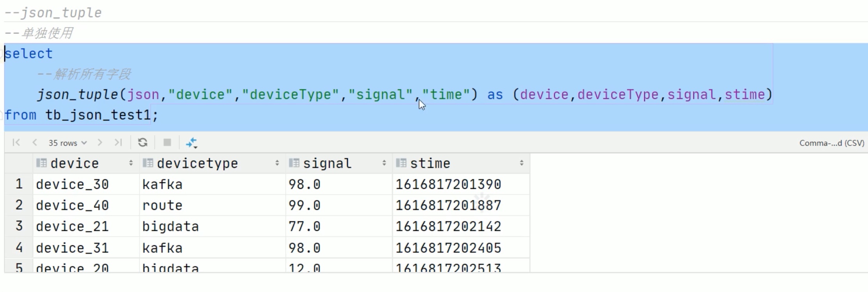
Task: Select stime value 1616817201390
Action: [461, 184]
